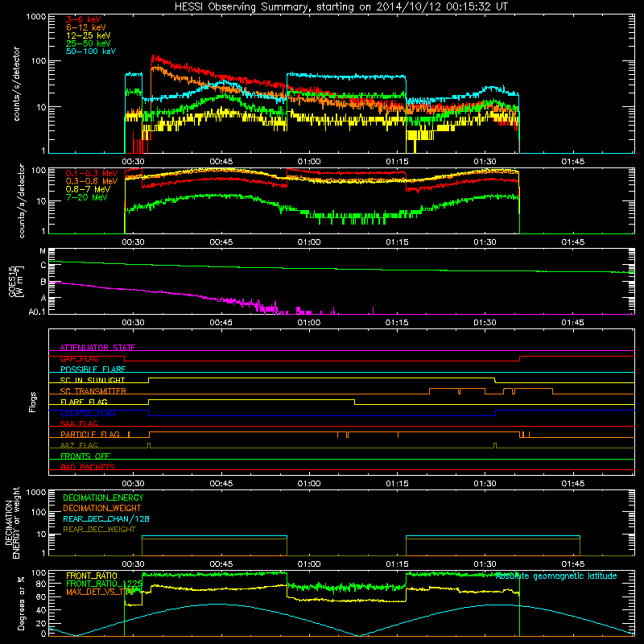Click the M class tick label on GOES plot
Viewport: 644px width, 644px height.
pos(43,251)
